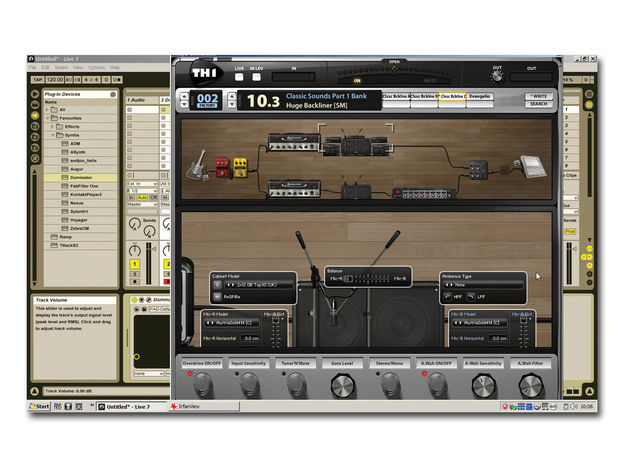This screenshot has width=630, height=473.
Task: Open the Master output dropdown on Audio track
Action: 142,204
